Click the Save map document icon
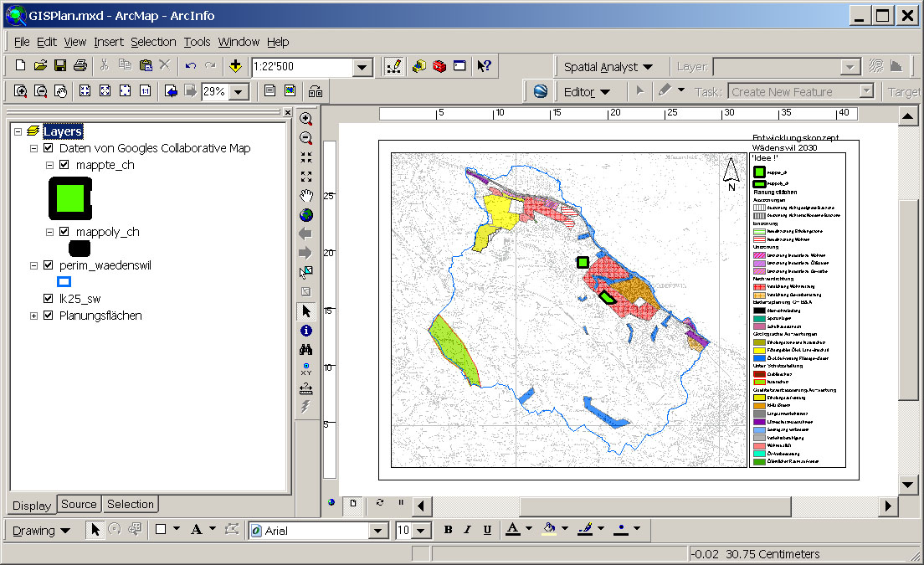 pyautogui.click(x=60, y=65)
